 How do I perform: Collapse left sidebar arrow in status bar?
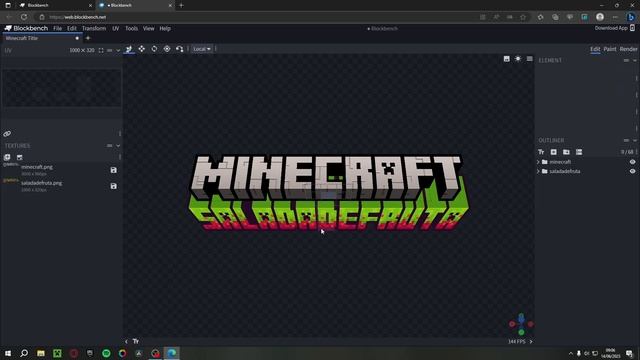[126, 341]
